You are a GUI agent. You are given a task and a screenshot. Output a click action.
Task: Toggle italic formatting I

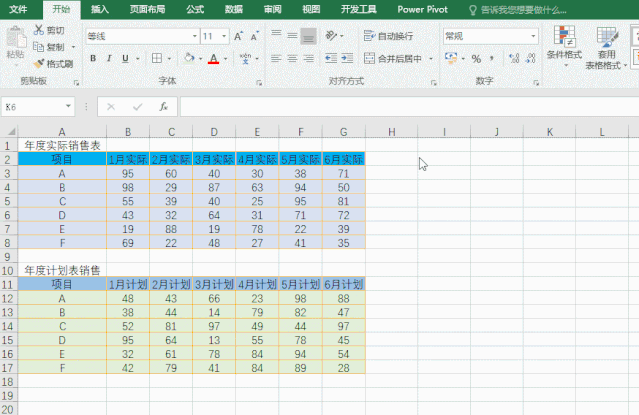pyautogui.click(x=109, y=58)
